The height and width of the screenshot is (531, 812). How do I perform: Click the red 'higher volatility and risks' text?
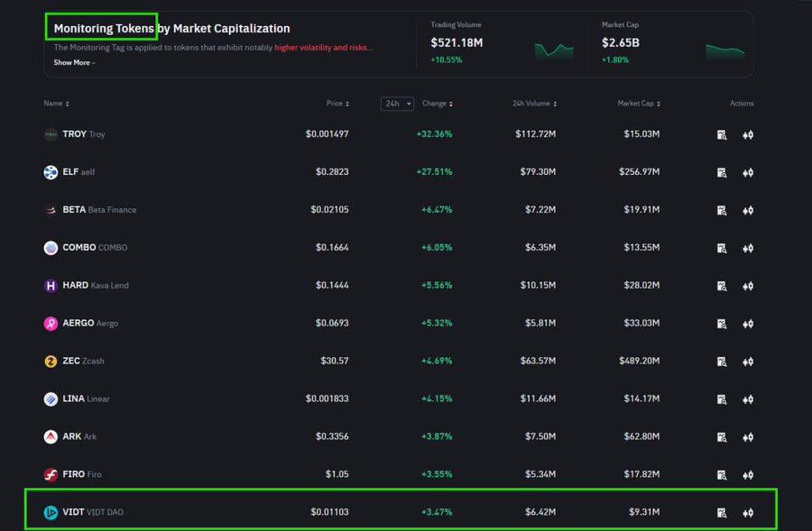[x=323, y=48]
